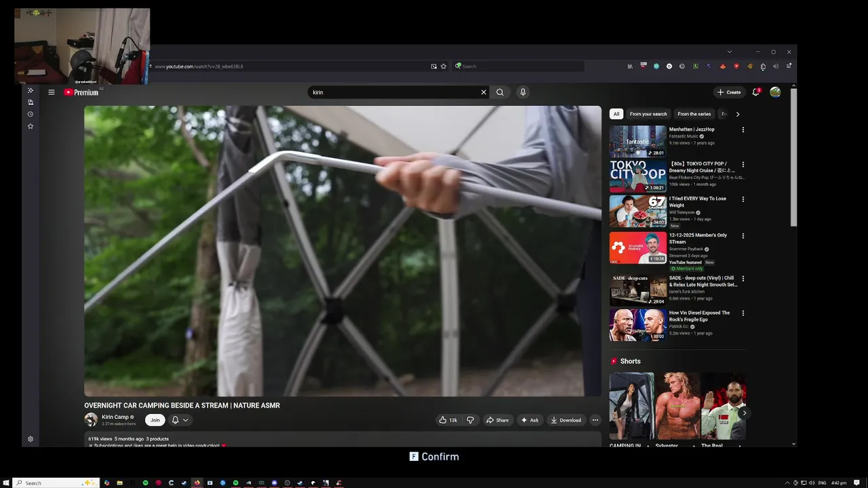This screenshot has height=488, width=868.
Task: Open SADE deep cuts vinyl video
Action: [637, 290]
